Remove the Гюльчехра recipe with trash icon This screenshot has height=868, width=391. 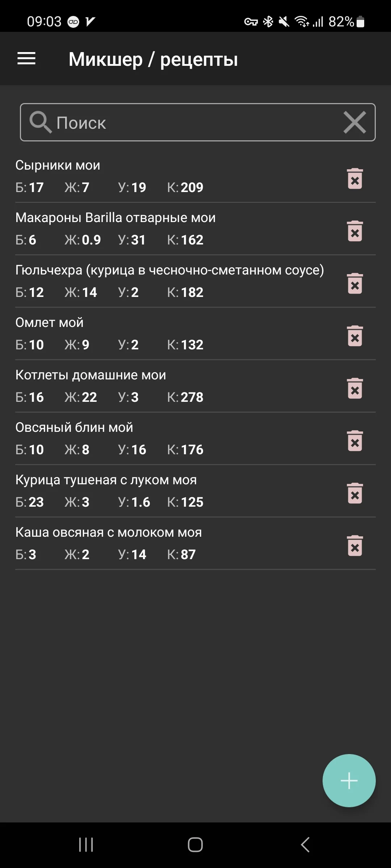click(355, 284)
